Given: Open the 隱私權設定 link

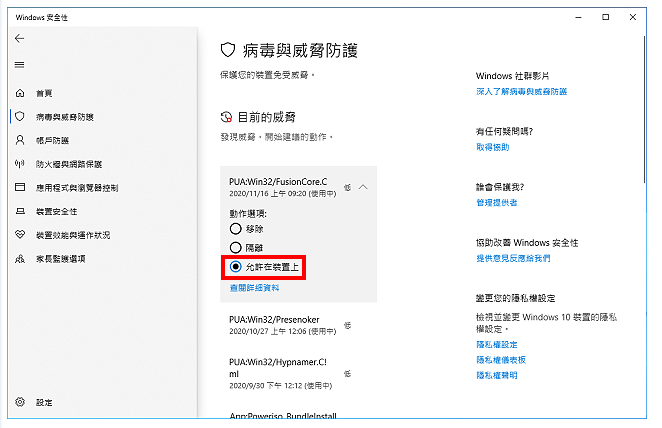Looking at the screenshot, I should tap(496, 344).
